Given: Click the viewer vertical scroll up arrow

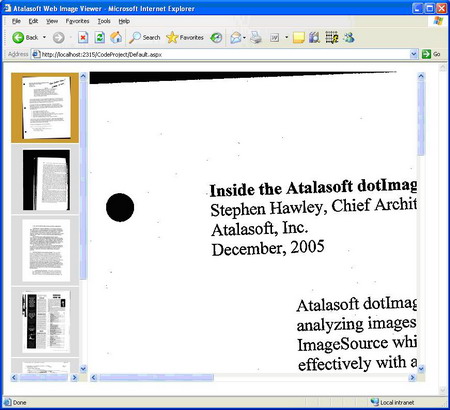Looking at the screenshot, I should [x=421, y=76].
